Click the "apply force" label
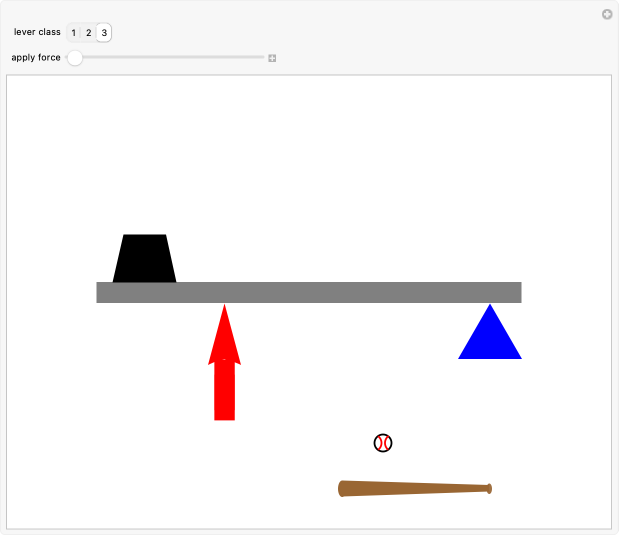 point(36,58)
